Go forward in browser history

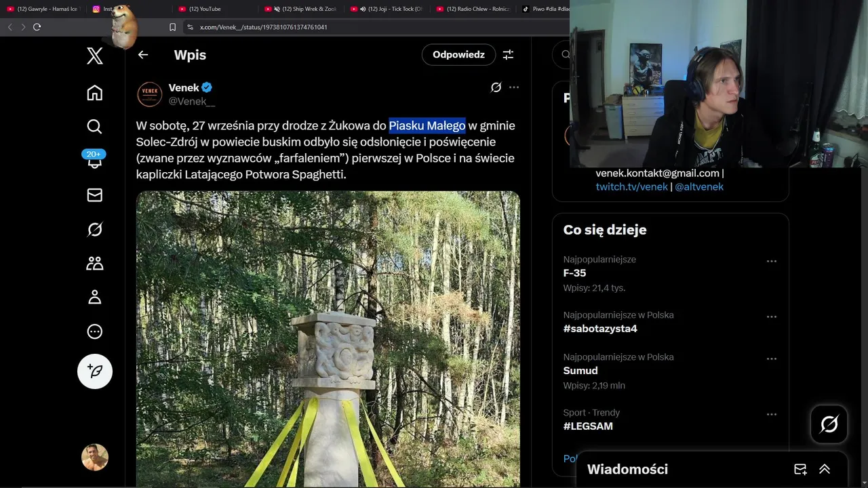coord(23,27)
